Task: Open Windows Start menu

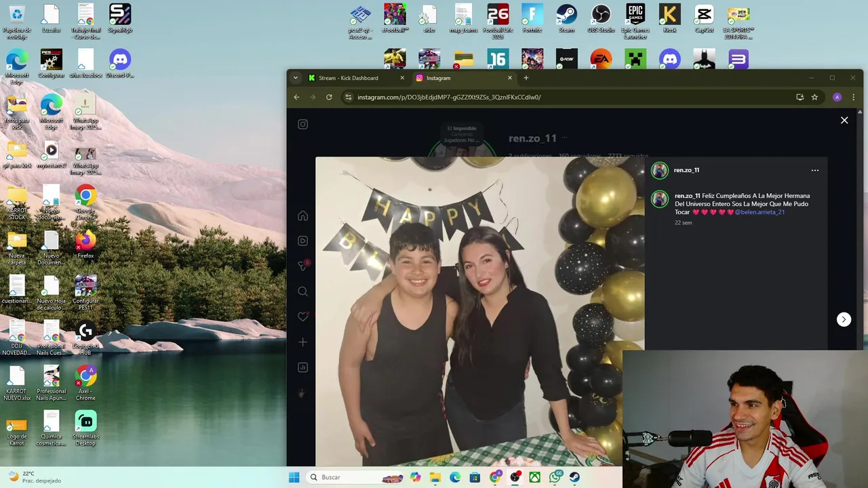Action: (294, 477)
